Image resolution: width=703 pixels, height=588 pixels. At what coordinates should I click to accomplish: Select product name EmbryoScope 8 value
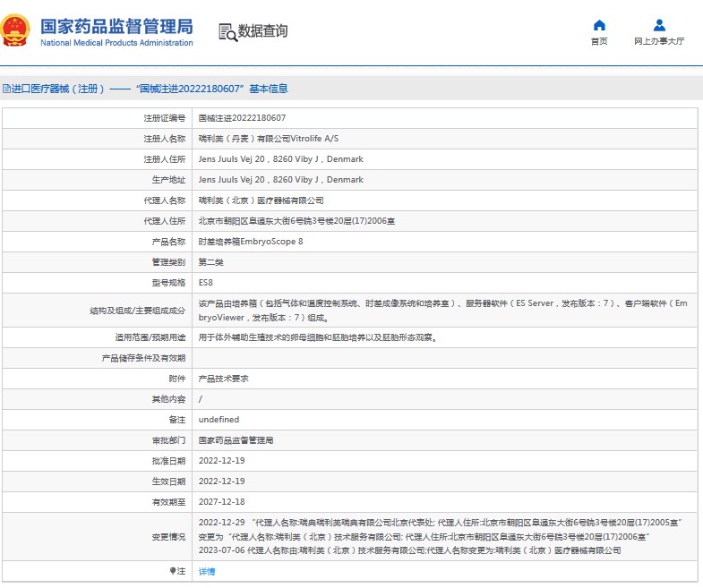[251, 242]
